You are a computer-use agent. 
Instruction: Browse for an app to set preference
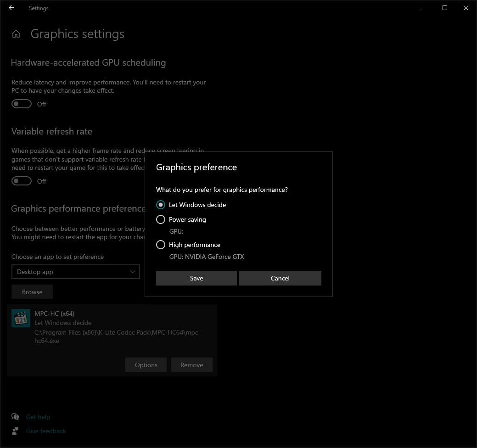pos(32,291)
